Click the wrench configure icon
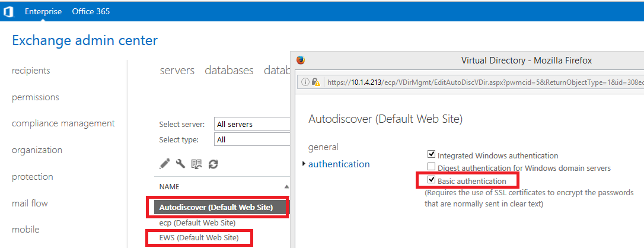This screenshot has height=248, width=644. tap(181, 164)
